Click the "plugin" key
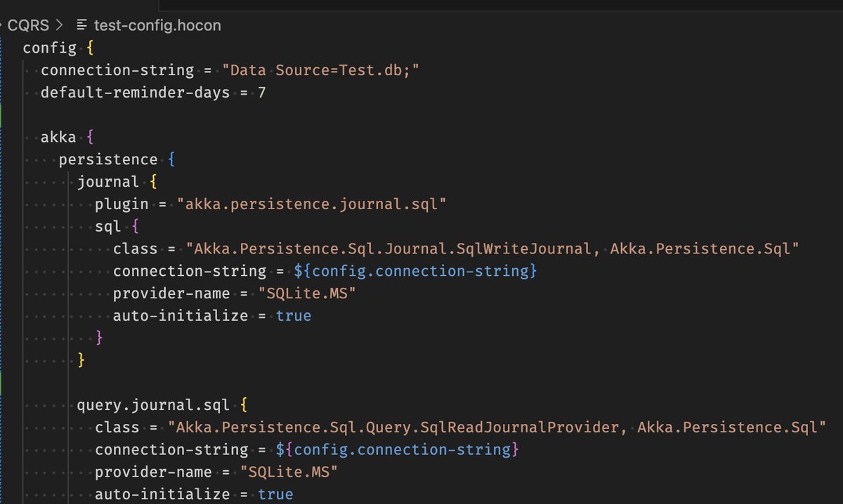Image resolution: width=843 pixels, height=504 pixels. [122, 204]
